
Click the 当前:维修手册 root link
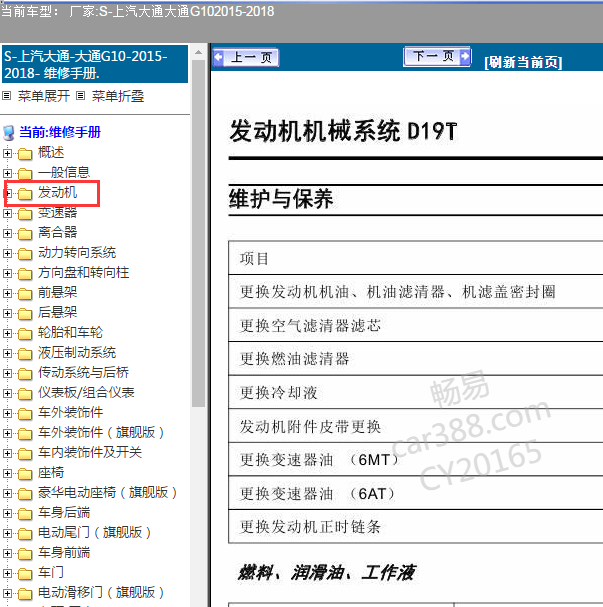[60, 132]
